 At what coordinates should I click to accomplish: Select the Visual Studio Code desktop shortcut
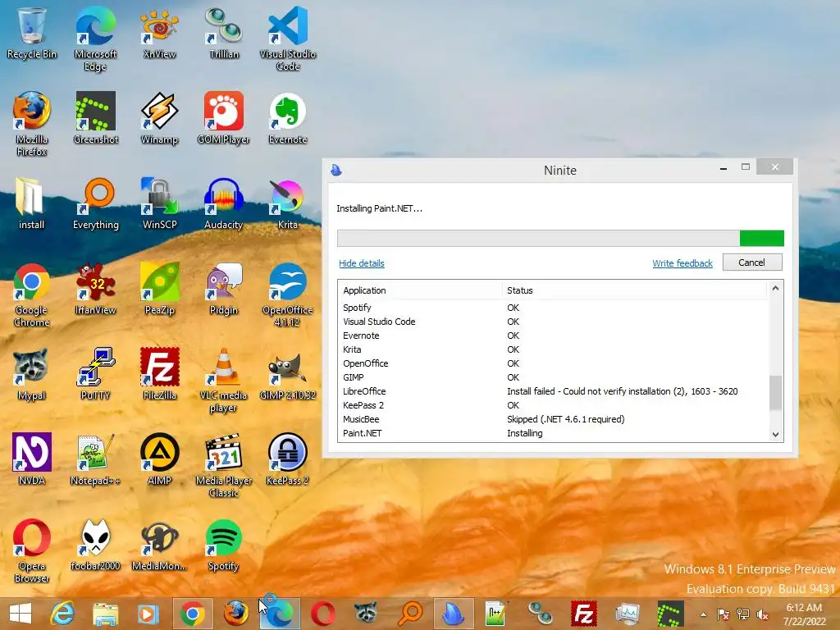(288, 39)
